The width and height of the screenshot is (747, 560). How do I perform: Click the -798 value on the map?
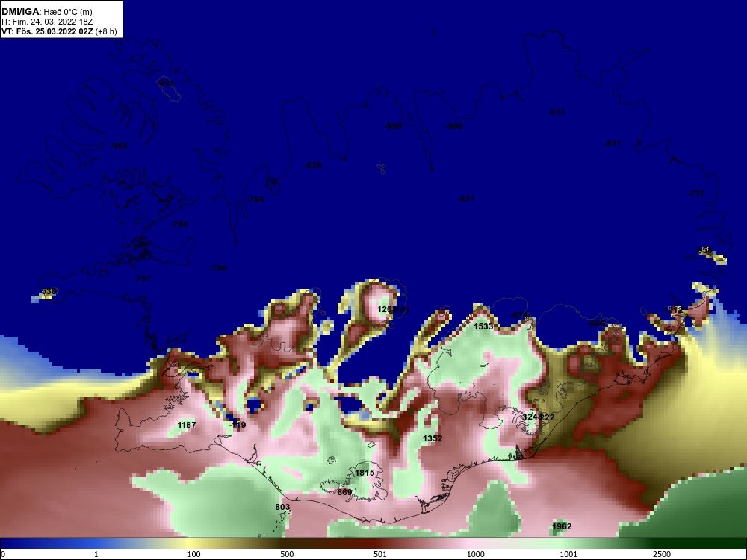[179, 224]
